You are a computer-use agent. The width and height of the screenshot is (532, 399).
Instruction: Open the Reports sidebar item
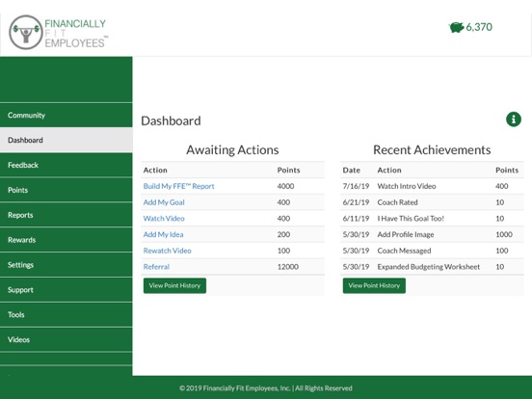pos(66,215)
